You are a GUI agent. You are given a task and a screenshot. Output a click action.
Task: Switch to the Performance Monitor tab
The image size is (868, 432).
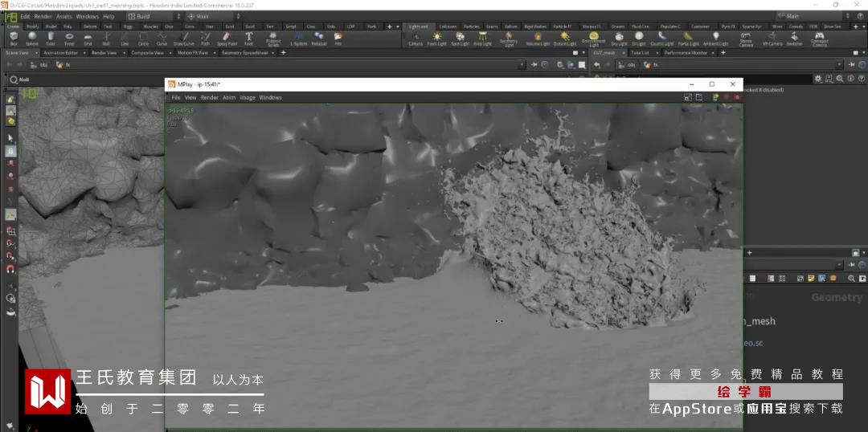[684, 53]
